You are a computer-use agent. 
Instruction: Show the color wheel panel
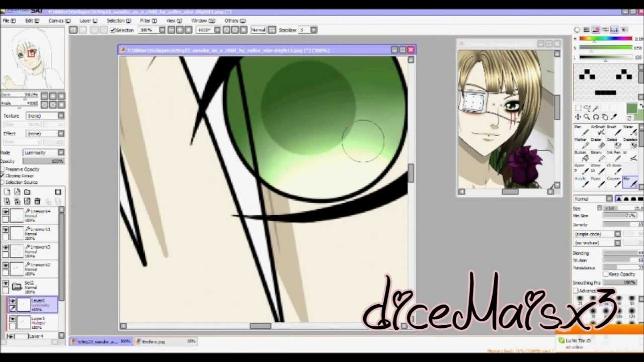577,30
